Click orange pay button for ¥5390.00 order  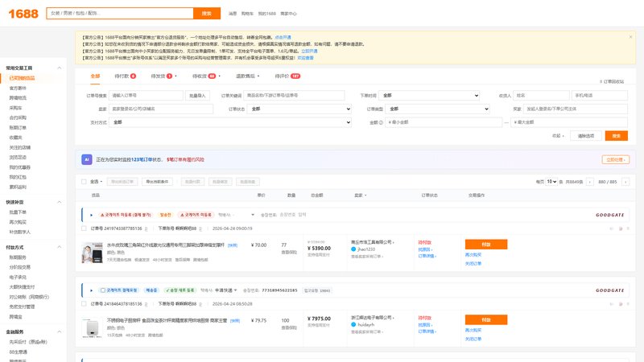486,245
